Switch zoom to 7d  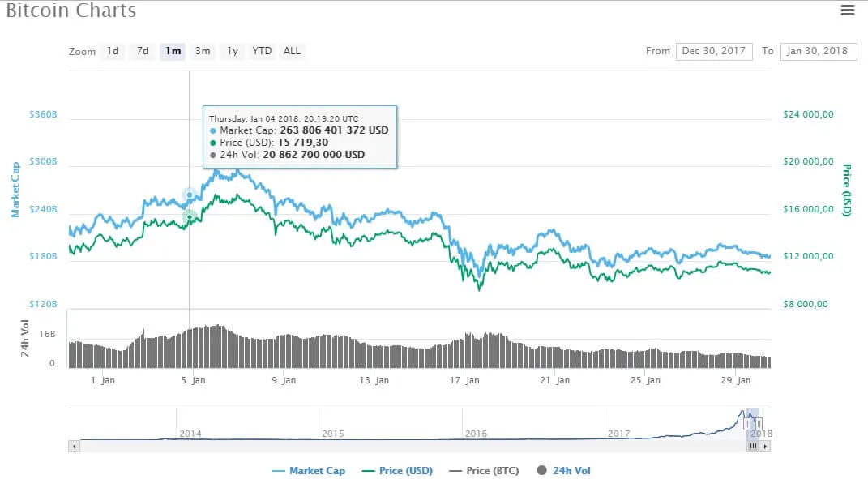(x=143, y=51)
